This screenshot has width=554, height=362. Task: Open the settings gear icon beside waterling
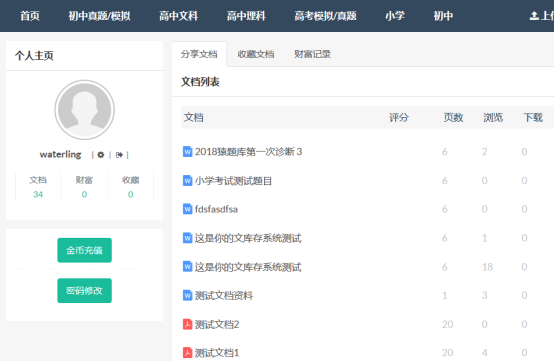pos(101,155)
